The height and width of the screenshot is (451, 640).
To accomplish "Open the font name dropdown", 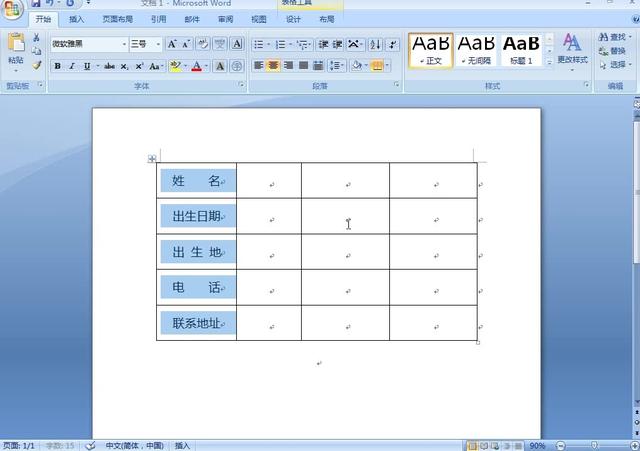I will (124, 44).
